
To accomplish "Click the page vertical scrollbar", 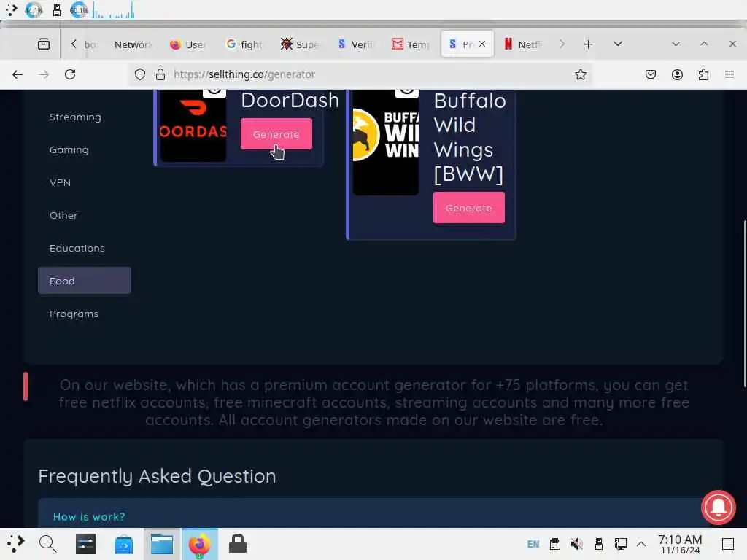I will (x=744, y=304).
